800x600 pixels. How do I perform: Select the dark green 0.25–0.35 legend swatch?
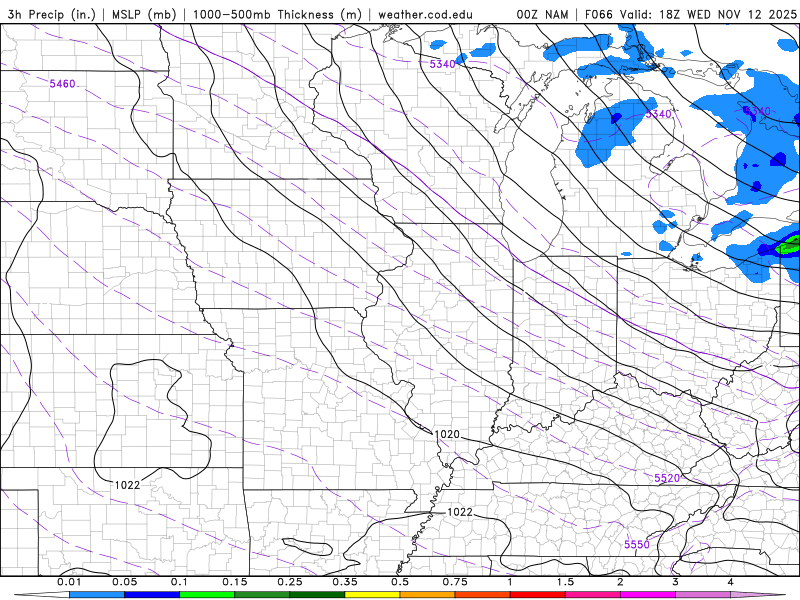pyautogui.click(x=317, y=595)
